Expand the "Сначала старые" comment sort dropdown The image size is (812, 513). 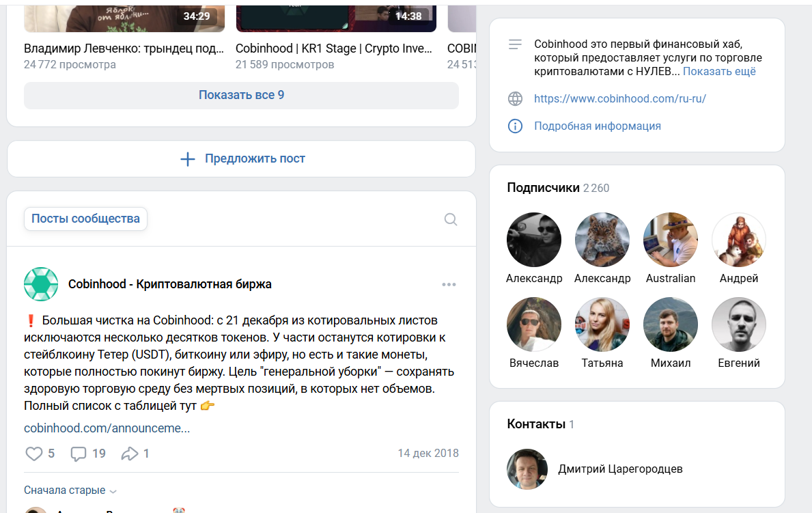tap(70, 490)
